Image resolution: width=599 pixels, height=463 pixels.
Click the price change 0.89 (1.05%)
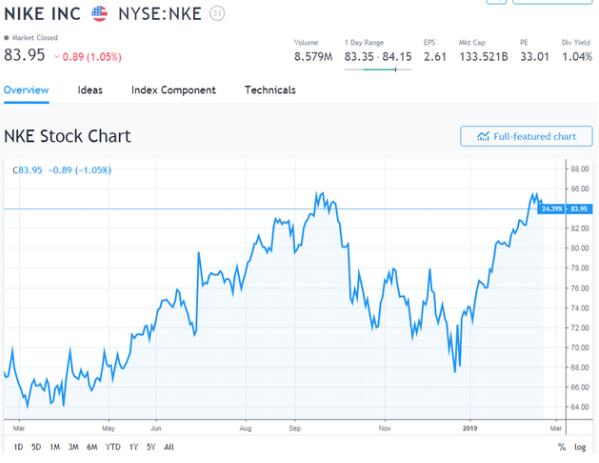[x=88, y=57]
